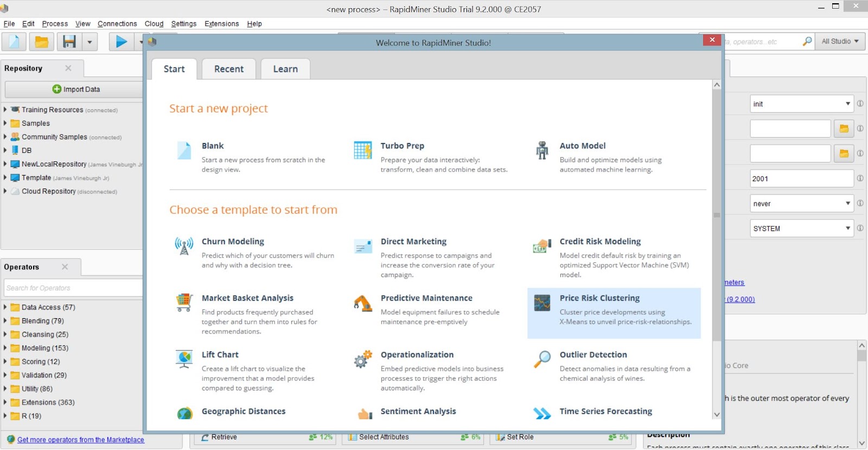This screenshot has width=868, height=450.
Task: Select the Predictive Maintenance excavator icon
Action: click(362, 303)
